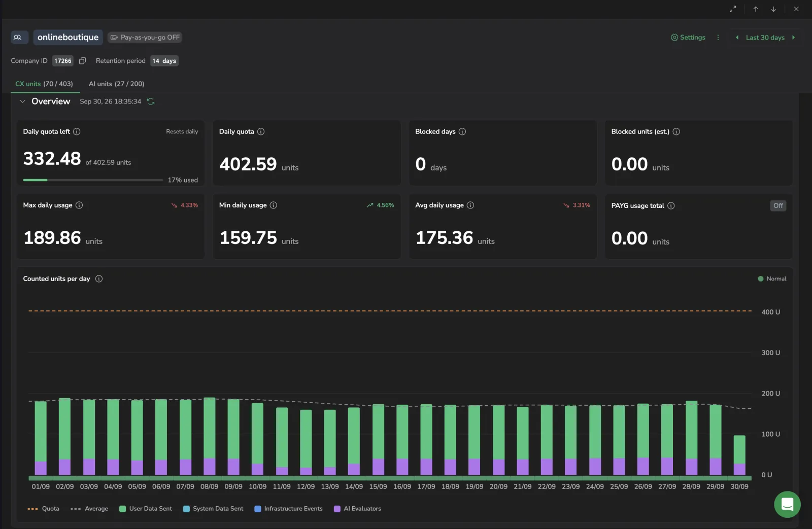Show info tooltip for Daily quota
Screen dimensions: 812x529
tap(261, 131)
